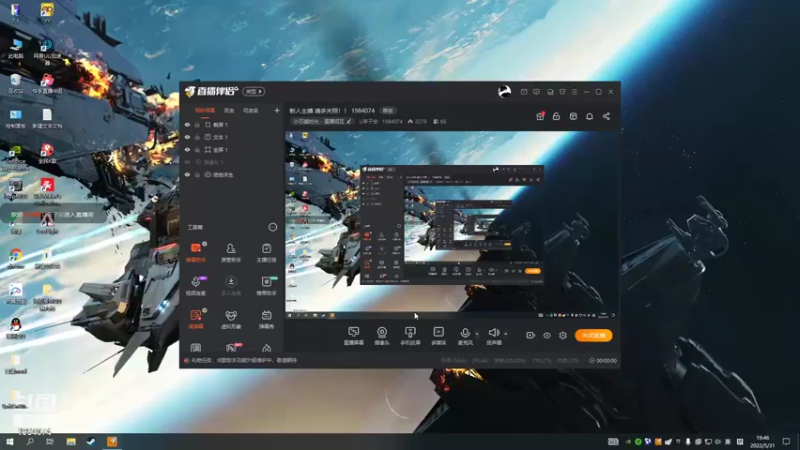Open the 读弹幕 tool icon
The image size is (800, 450).
coord(196,319)
